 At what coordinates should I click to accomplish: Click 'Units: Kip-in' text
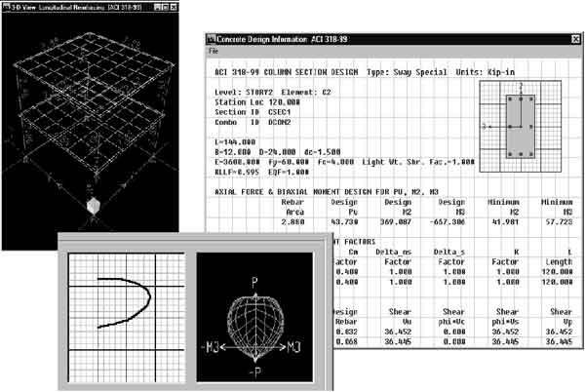[485, 72]
